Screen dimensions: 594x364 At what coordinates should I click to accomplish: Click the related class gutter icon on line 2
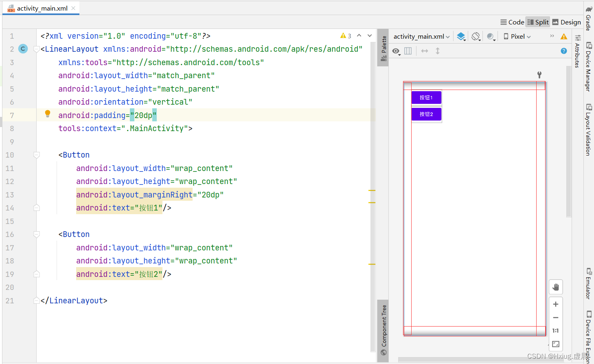click(23, 49)
